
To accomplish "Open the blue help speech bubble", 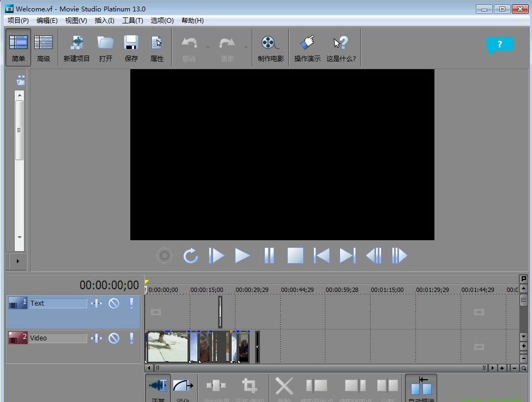I will 499,45.
